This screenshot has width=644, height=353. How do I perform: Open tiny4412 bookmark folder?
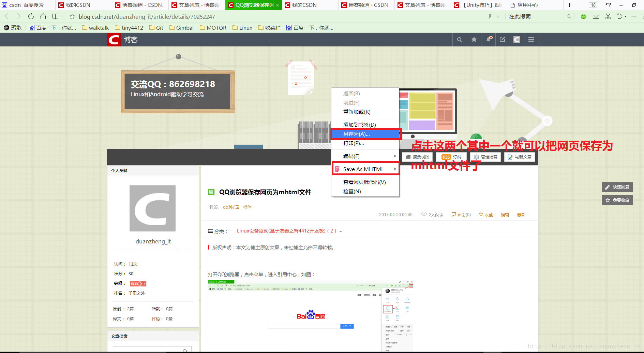(x=129, y=28)
